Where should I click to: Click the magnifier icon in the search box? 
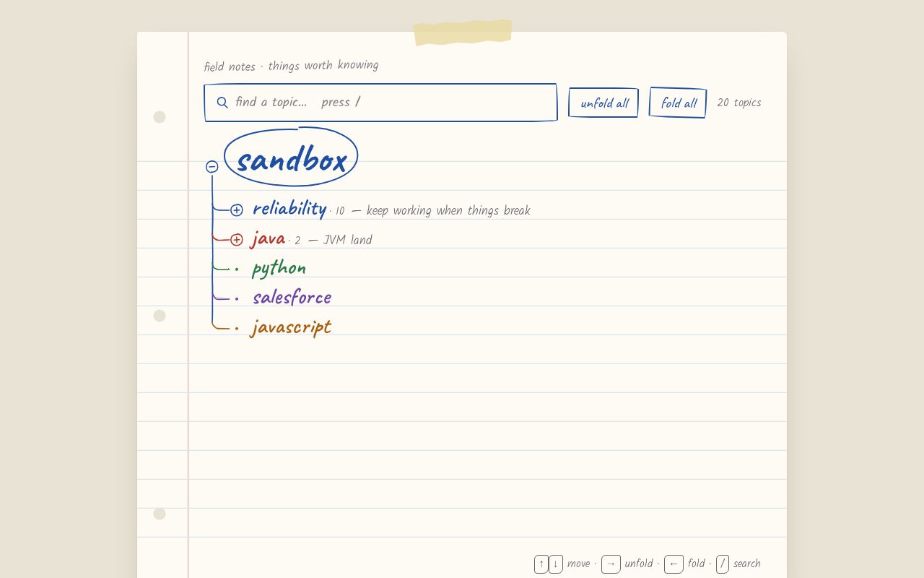pyautogui.click(x=222, y=103)
